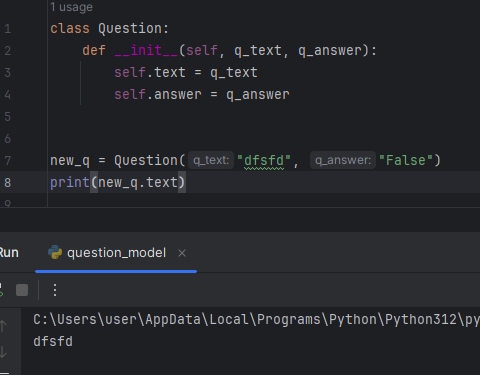
Task: Click "print(new_q.text)" statement
Action: tap(118, 183)
